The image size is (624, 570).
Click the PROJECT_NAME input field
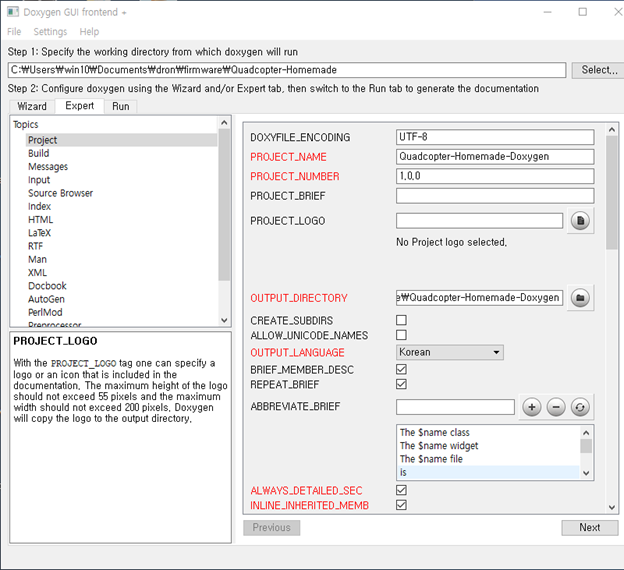pos(495,156)
